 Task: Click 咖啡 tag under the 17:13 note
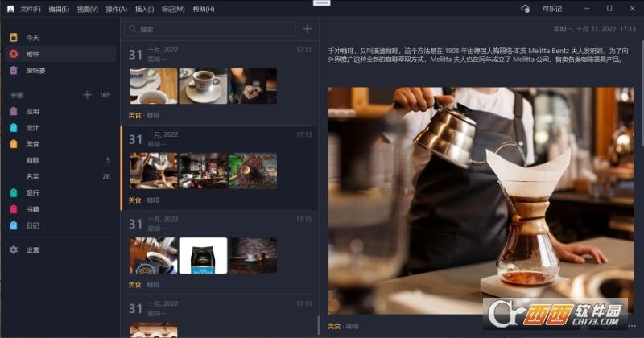(153, 200)
